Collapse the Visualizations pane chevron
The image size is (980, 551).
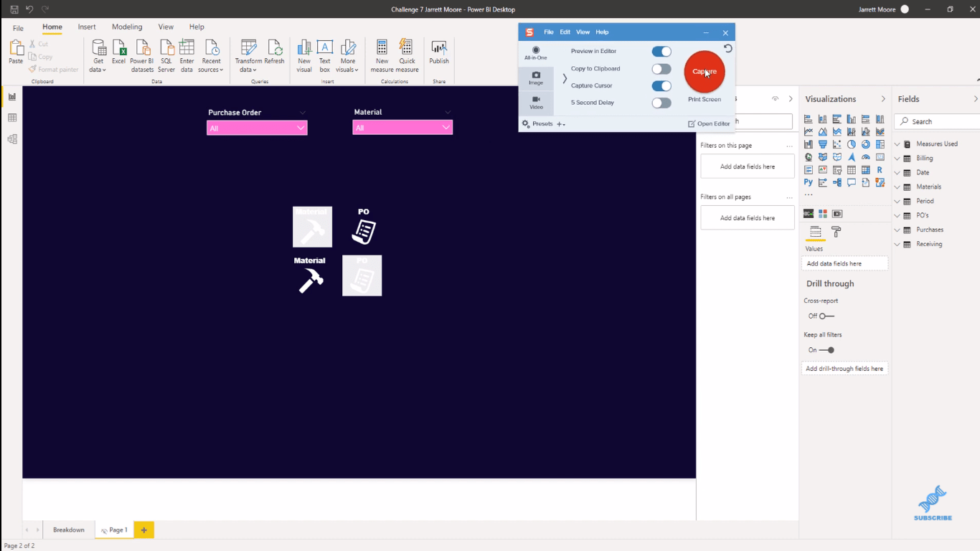tap(883, 99)
